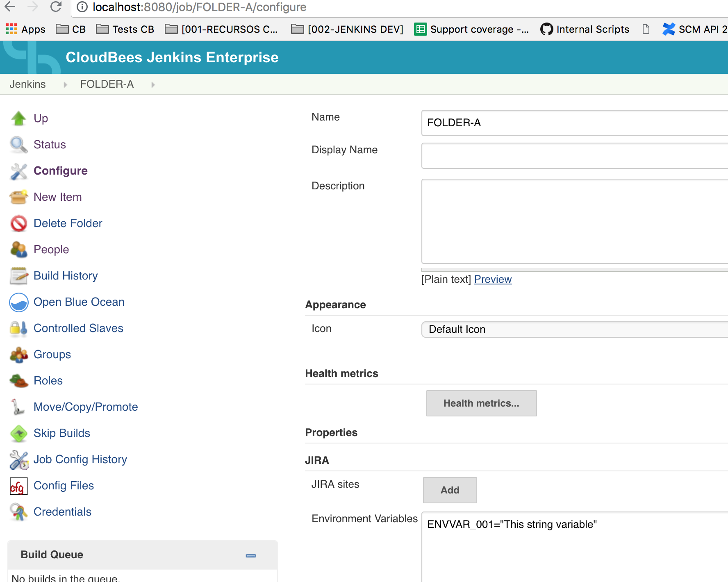Click Add button for JIRA sites

(450, 490)
